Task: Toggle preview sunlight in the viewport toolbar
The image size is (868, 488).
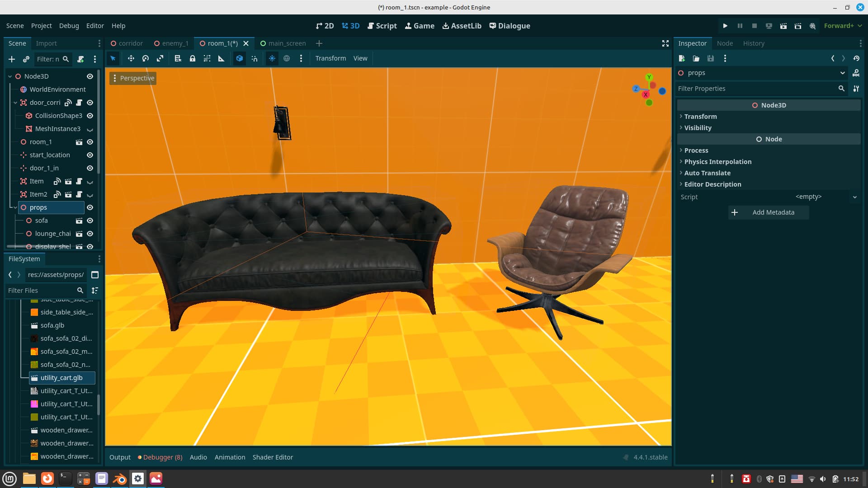Action: coord(272,58)
